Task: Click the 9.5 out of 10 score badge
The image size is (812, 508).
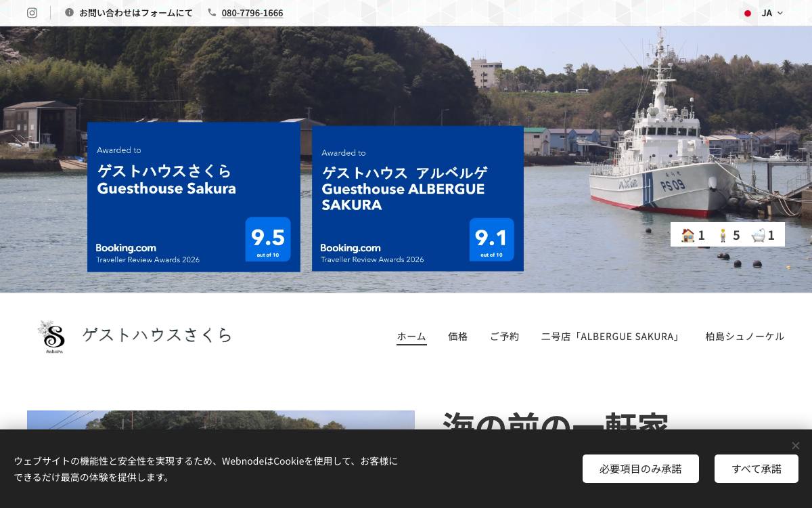Action: (268, 239)
